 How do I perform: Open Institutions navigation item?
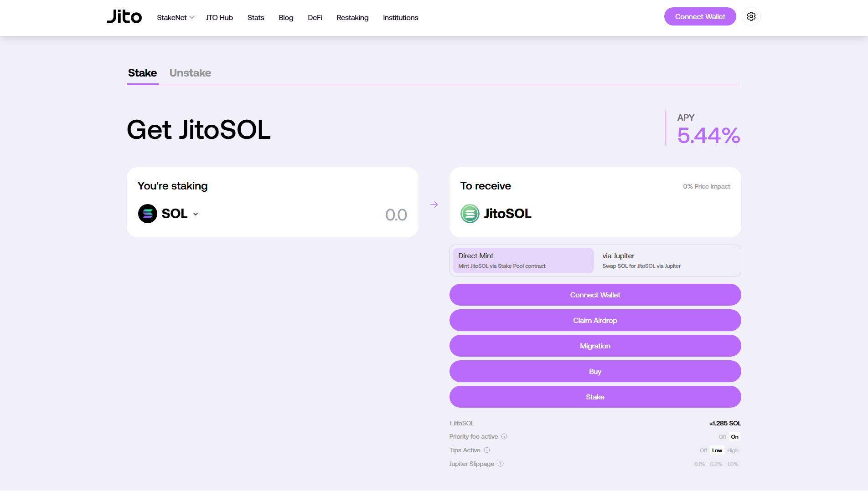tap(400, 17)
